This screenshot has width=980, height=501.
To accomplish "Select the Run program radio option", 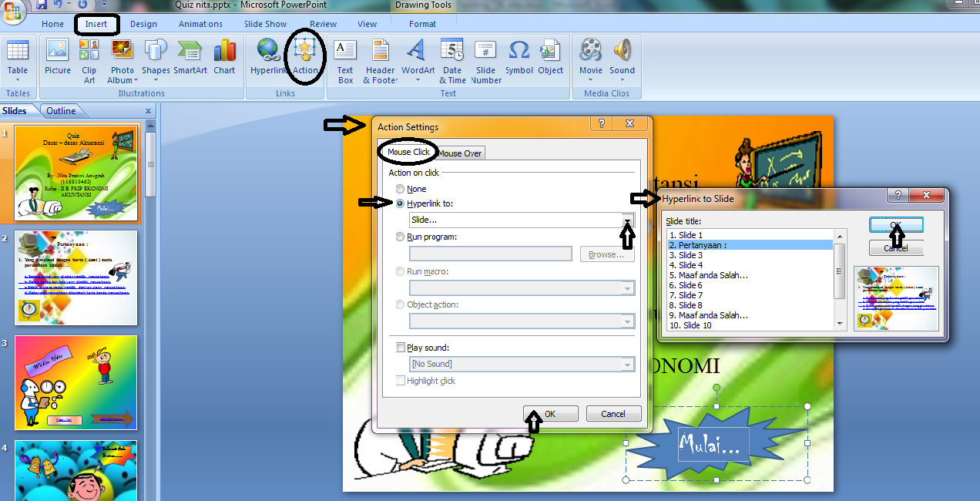I will coord(400,237).
